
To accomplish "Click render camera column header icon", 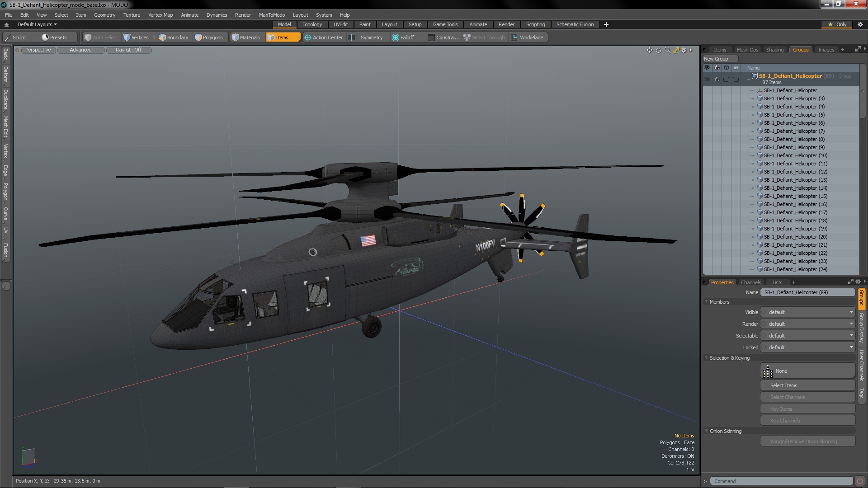I will tap(717, 68).
